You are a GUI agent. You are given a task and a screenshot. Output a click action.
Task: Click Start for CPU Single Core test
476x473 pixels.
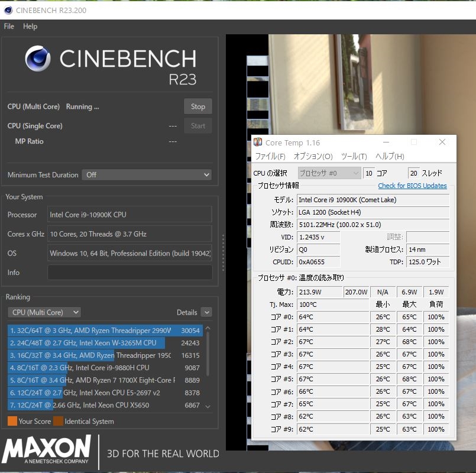pyautogui.click(x=198, y=126)
